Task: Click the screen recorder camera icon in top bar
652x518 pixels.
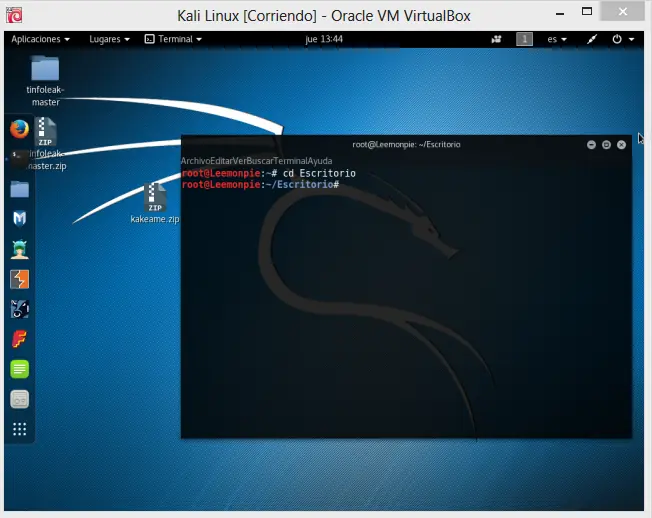Action: [496, 39]
